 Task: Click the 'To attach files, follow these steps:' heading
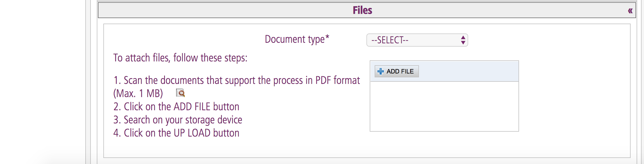tap(180, 58)
